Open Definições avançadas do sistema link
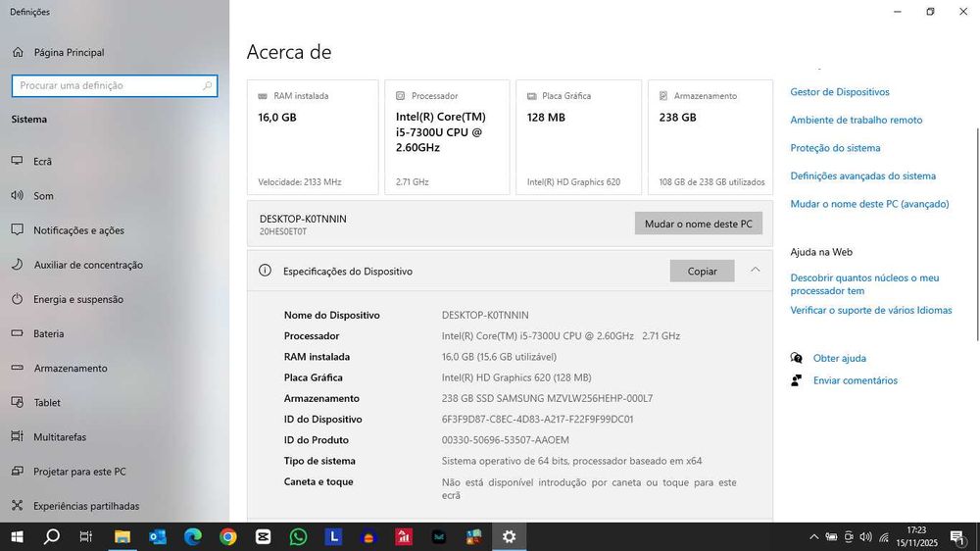The width and height of the screenshot is (980, 551). pyautogui.click(x=862, y=176)
